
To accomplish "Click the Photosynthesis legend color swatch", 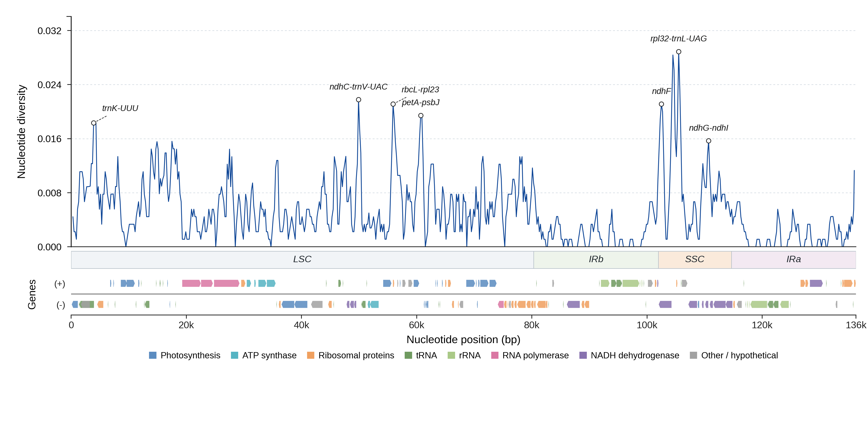I will [153, 355].
